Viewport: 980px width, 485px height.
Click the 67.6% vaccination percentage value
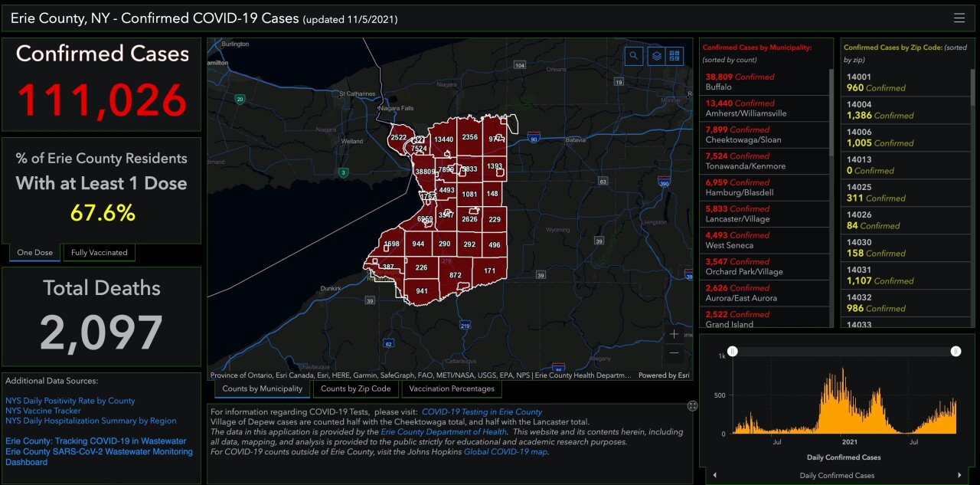pos(103,212)
